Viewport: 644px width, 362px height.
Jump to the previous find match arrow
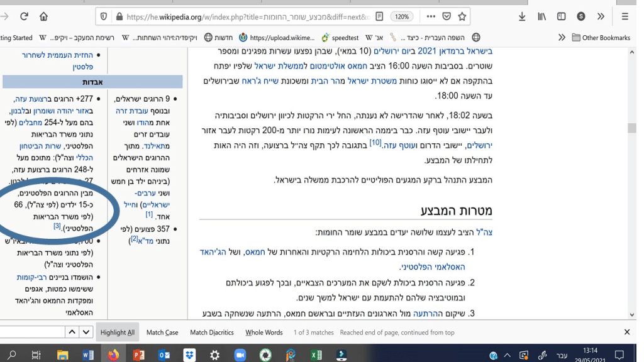[x=72, y=332]
